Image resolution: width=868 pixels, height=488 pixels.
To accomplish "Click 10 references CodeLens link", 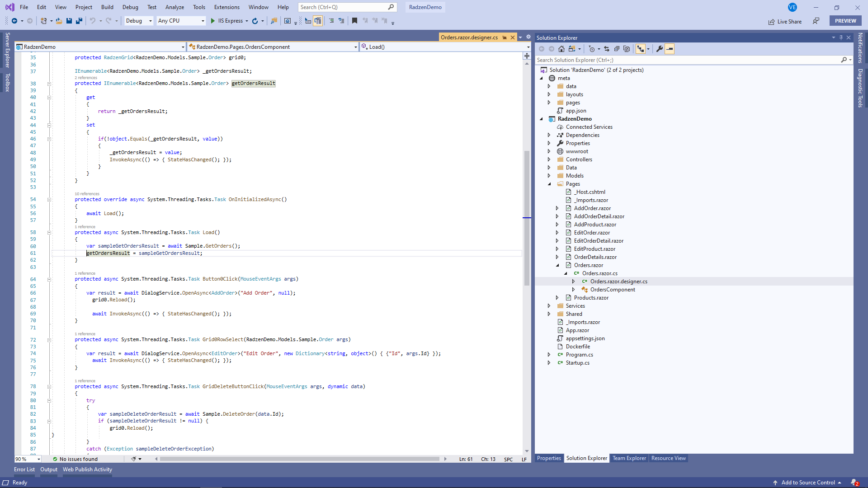I will click(87, 194).
